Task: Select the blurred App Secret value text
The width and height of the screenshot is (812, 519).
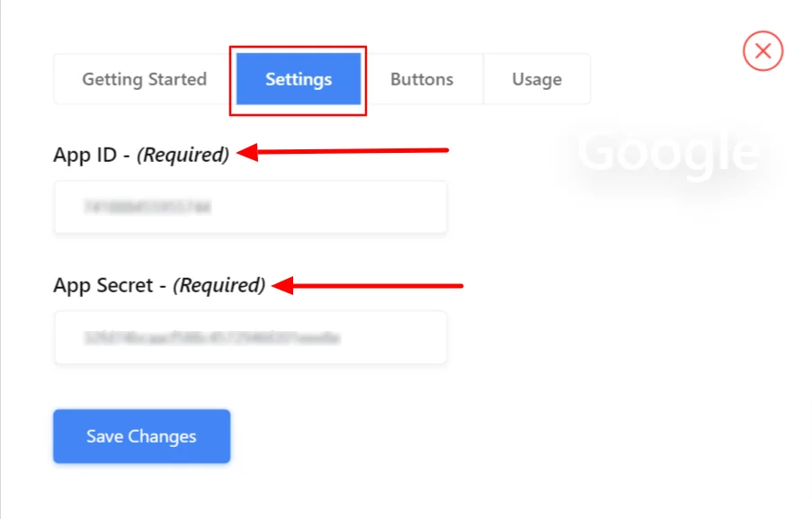Action: (x=211, y=339)
